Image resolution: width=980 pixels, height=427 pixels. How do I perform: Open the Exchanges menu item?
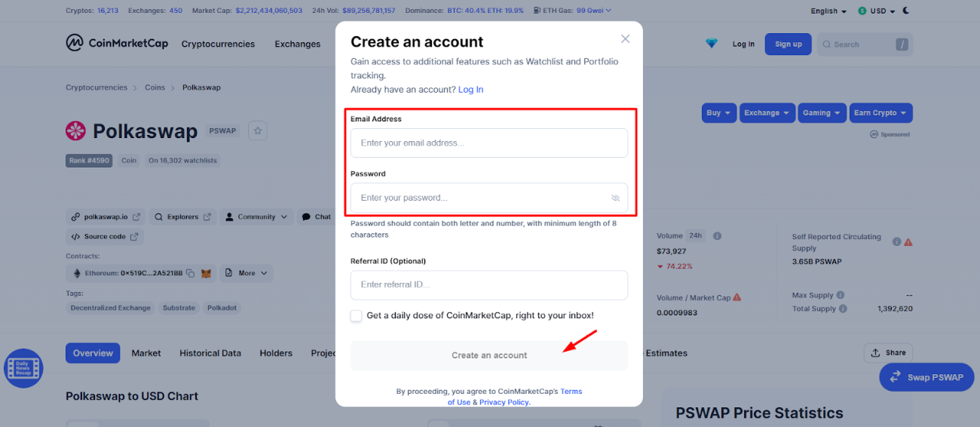[x=298, y=44]
